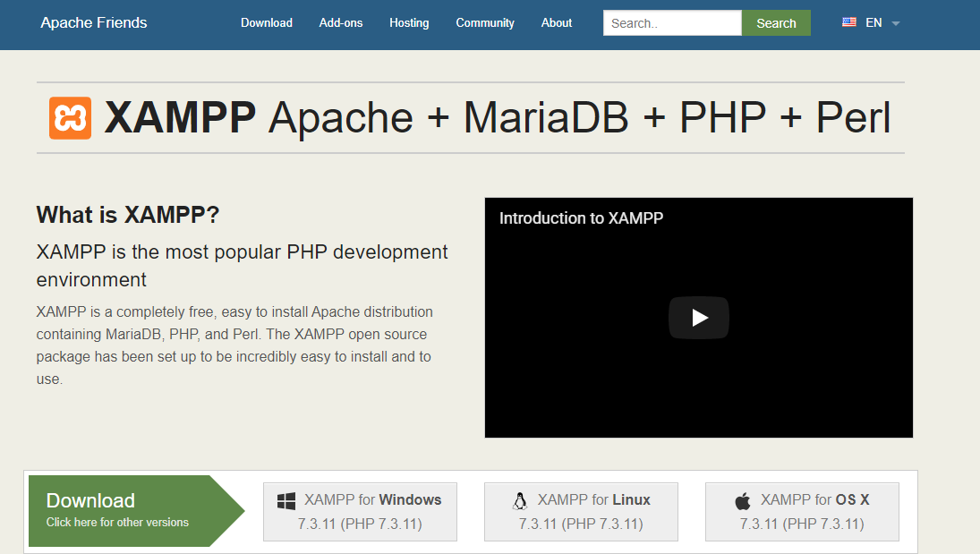Open the Community menu item

point(484,22)
